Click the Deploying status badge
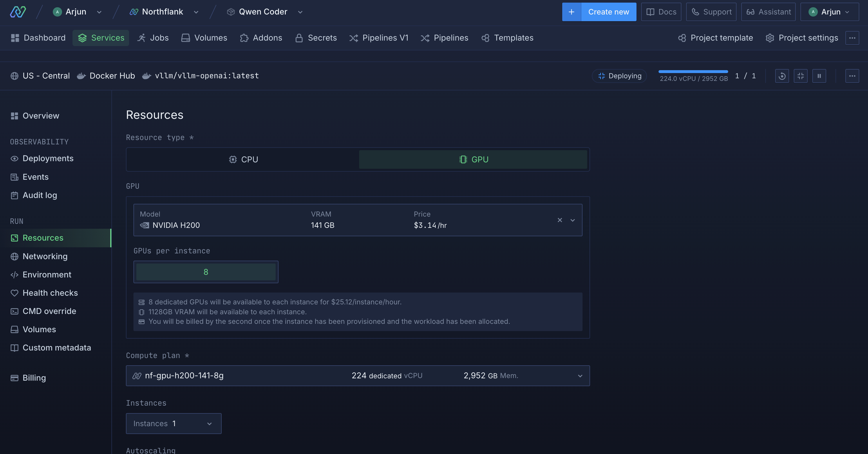 pos(619,76)
